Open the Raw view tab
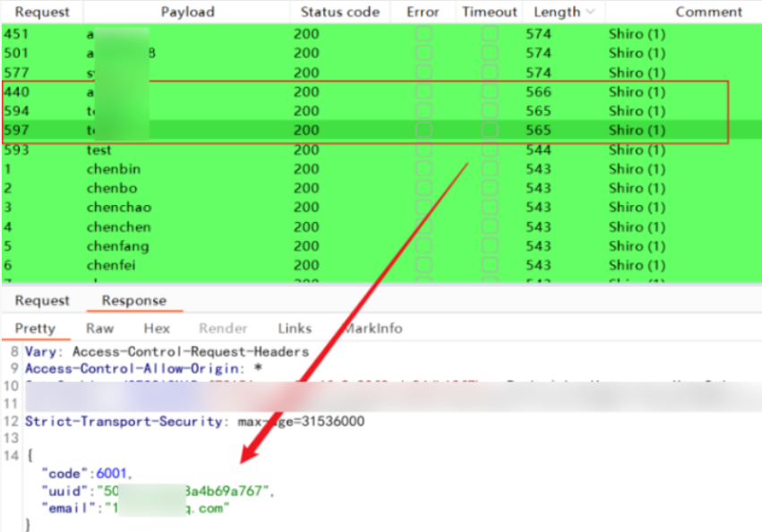 point(99,329)
